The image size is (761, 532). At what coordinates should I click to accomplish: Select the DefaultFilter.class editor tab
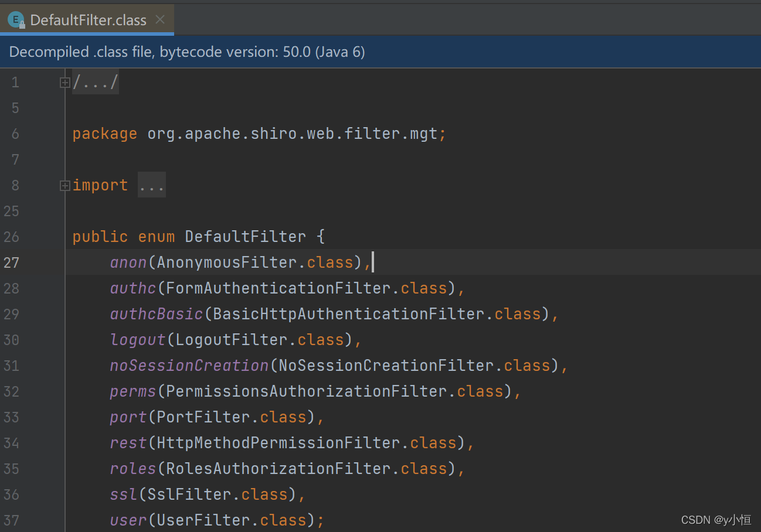pos(87,20)
